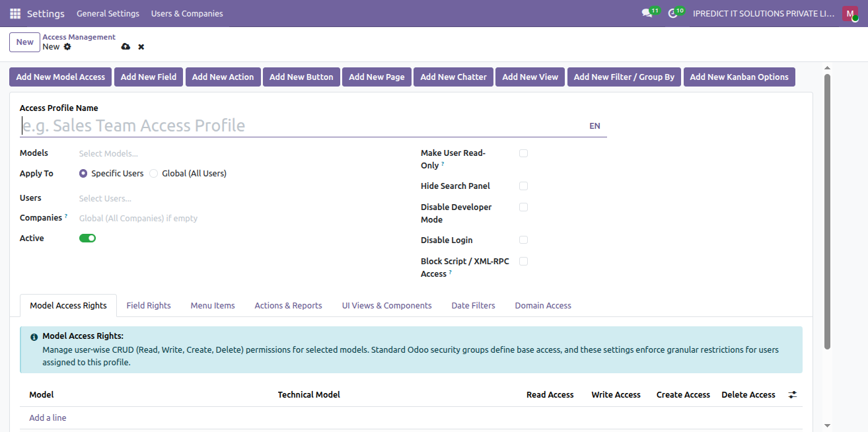Click Add a line link
Screen dimensions: 868x432
coord(48,417)
